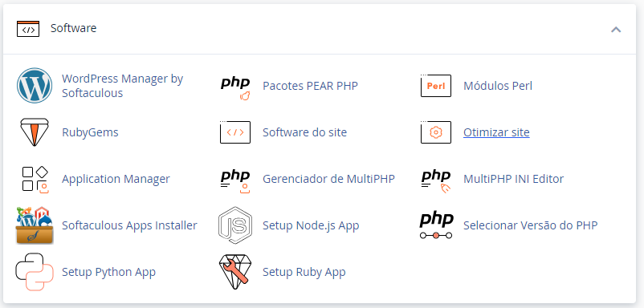Screen dimensions: 644x308
Task: Click the Python logo icon
Action: pos(35,272)
